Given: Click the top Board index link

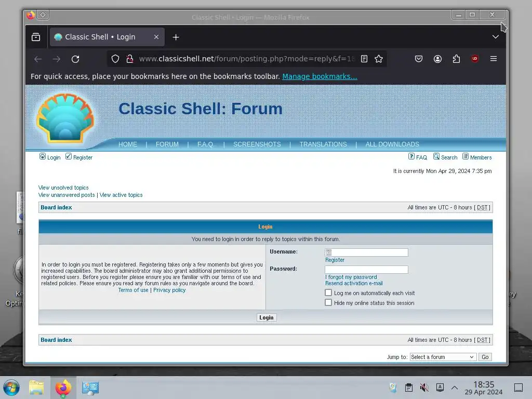Looking at the screenshot, I should [x=56, y=207].
